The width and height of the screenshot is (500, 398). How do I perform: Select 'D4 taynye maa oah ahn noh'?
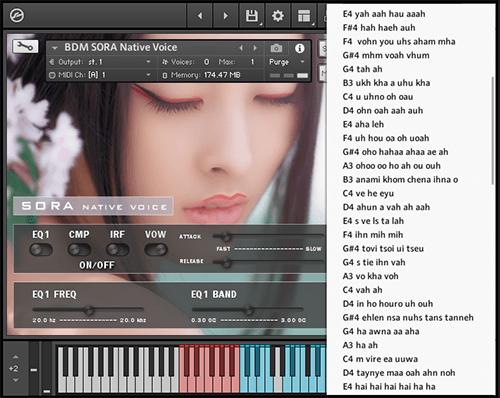[x=399, y=373]
